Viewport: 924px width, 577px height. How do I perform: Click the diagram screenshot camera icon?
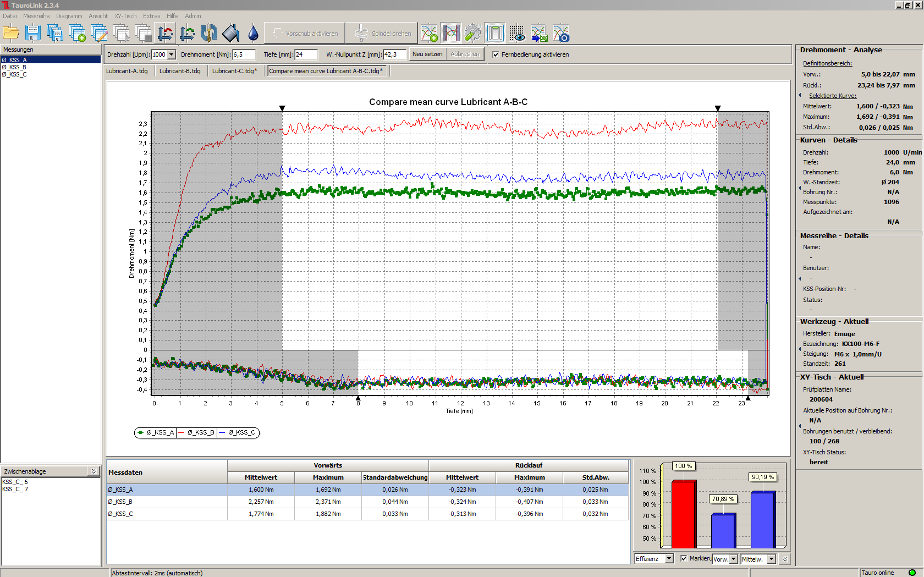tap(561, 33)
